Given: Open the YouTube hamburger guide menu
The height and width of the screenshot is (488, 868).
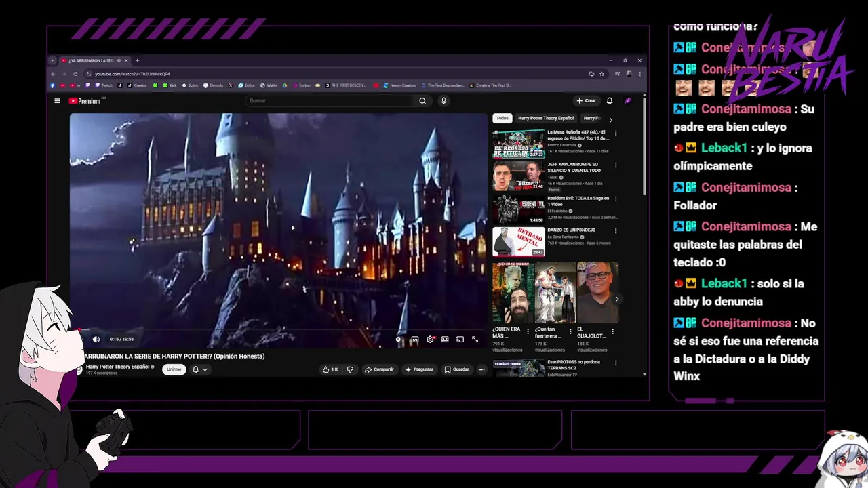Looking at the screenshot, I should [57, 101].
